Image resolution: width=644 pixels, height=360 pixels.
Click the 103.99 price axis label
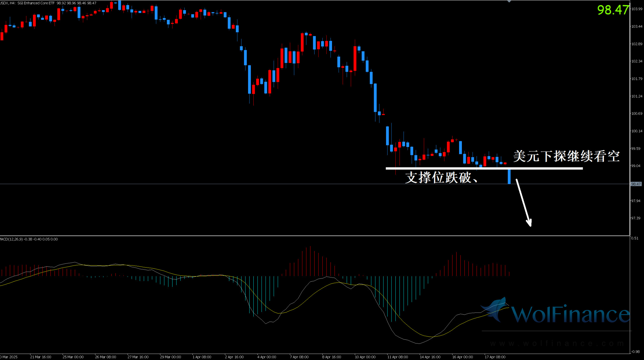click(x=636, y=9)
